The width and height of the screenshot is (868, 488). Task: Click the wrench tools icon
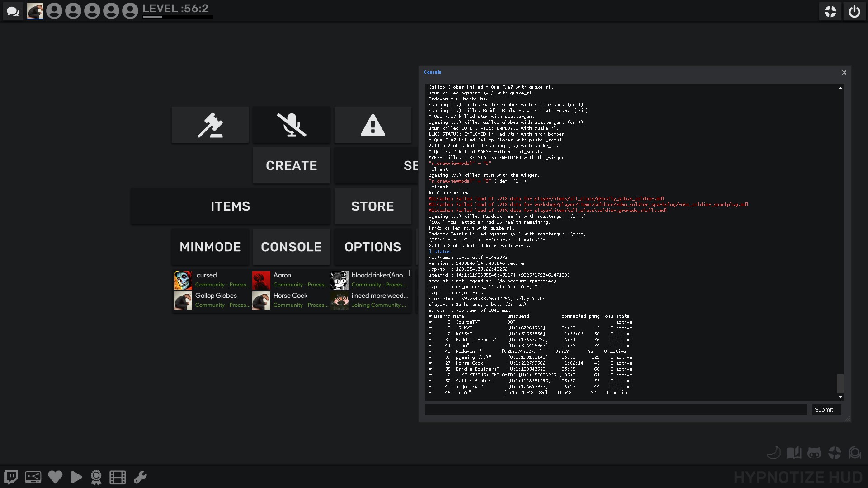[x=140, y=477]
